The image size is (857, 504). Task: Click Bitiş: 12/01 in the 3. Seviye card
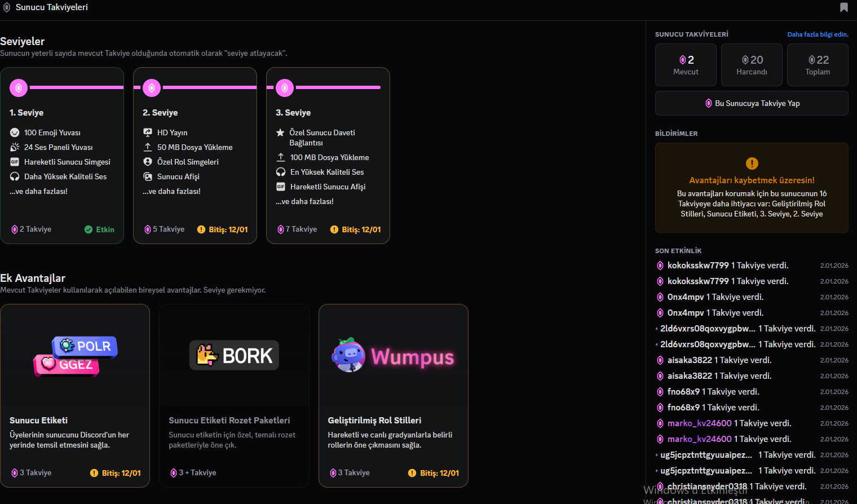tap(361, 229)
